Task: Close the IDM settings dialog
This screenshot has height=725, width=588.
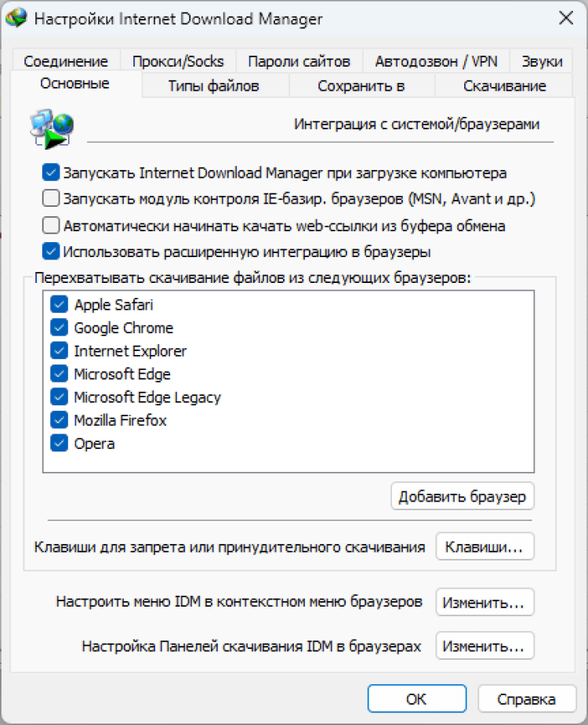Action: coord(564,19)
